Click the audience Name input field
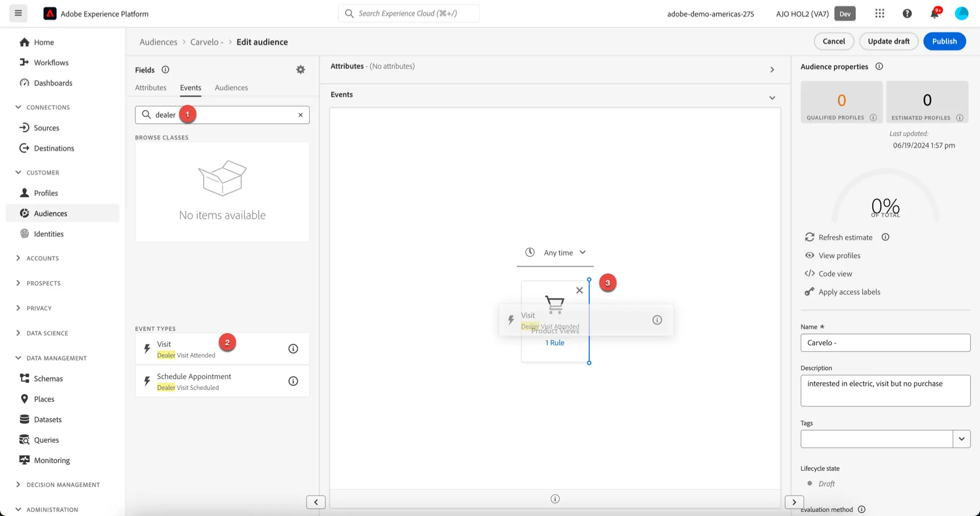This screenshot has width=980, height=516. tap(885, 342)
